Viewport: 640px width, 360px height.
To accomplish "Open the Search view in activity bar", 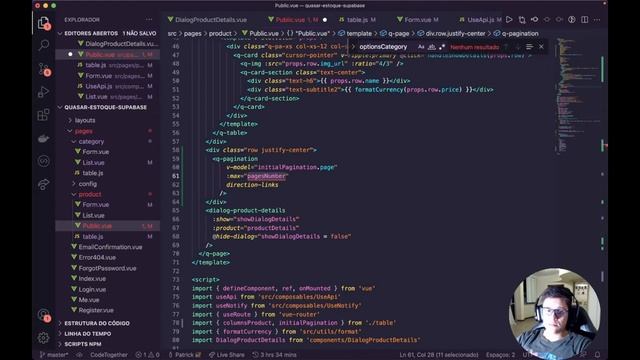I will tap(43, 45).
